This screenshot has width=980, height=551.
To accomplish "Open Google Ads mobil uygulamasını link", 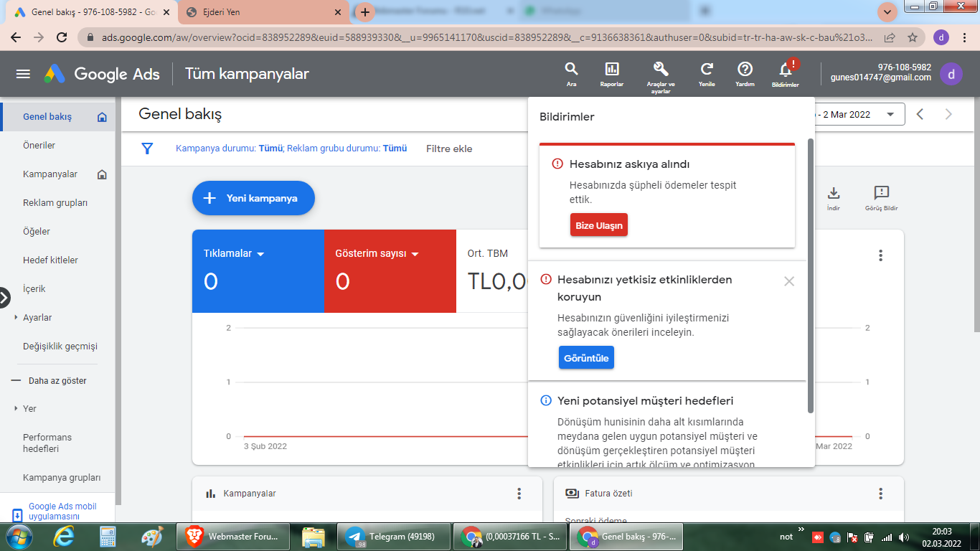I will [x=62, y=512].
